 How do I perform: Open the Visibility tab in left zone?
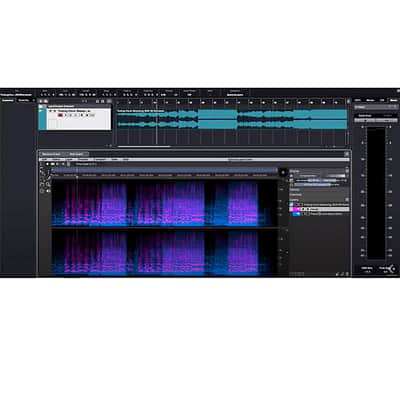click(x=24, y=100)
